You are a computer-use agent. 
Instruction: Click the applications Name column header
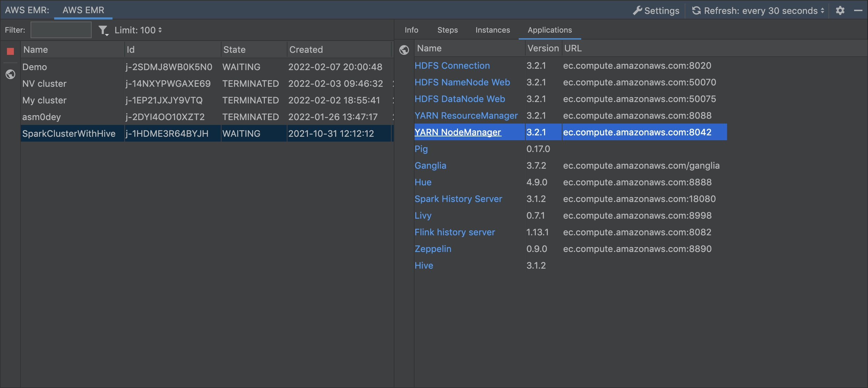tap(469, 48)
